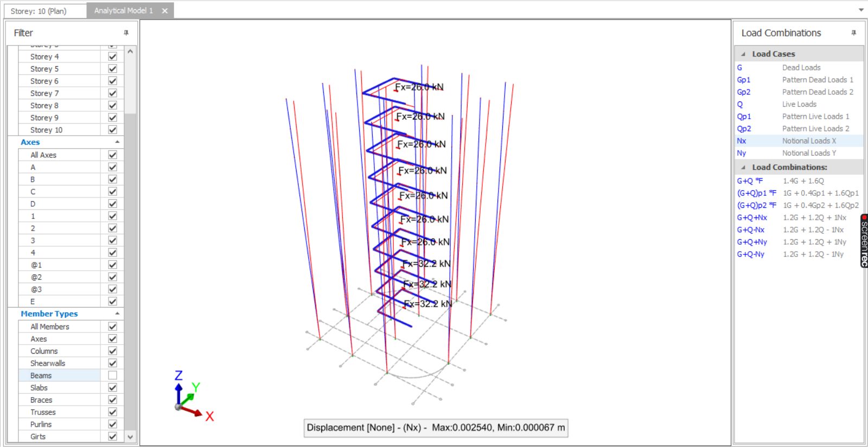Collapse the Load Cases group
Image resolution: width=868 pixels, height=447 pixels.
click(743, 54)
